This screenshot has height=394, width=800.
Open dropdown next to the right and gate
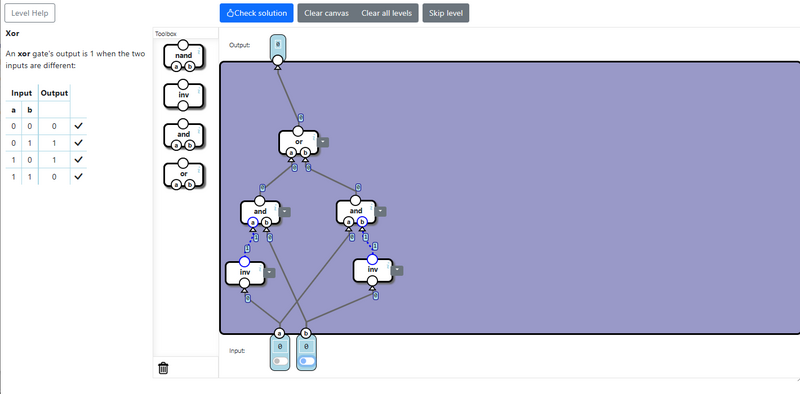tap(381, 212)
